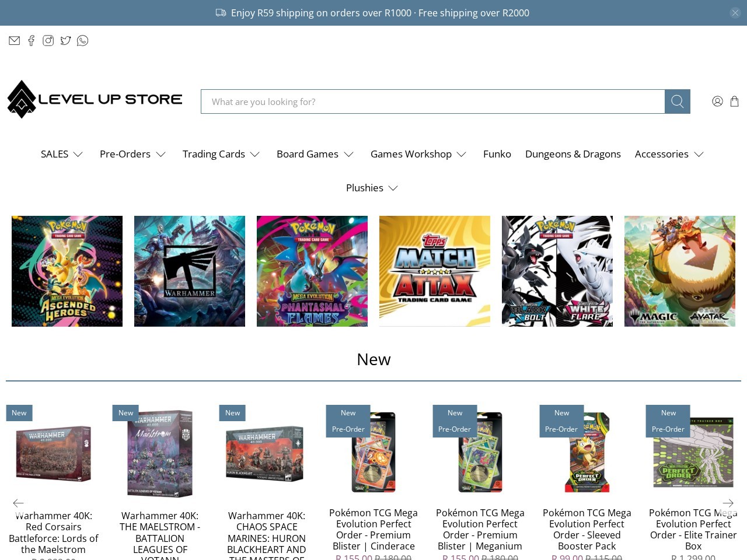Click the search magnifier icon
Viewport: 747px width, 560px height.
pyautogui.click(x=677, y=101)
